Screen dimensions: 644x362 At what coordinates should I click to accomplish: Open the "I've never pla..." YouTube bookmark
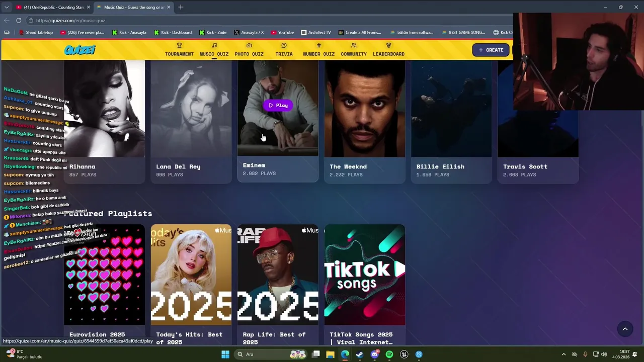tap(82, 33)
